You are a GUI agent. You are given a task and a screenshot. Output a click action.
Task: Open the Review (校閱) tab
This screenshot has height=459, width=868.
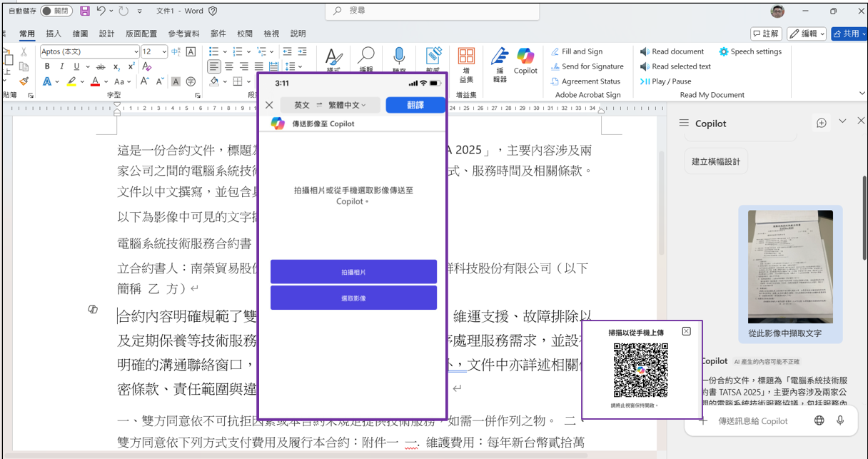[x=245, y=34]
